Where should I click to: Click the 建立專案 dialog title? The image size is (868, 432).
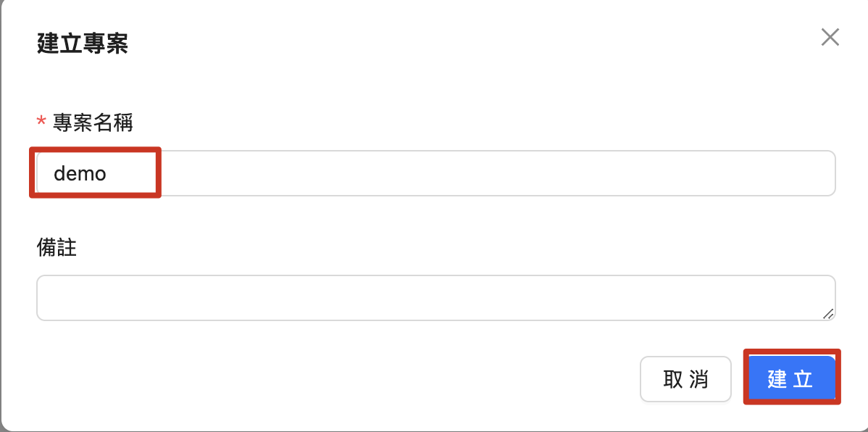click(x=82, y=44)
